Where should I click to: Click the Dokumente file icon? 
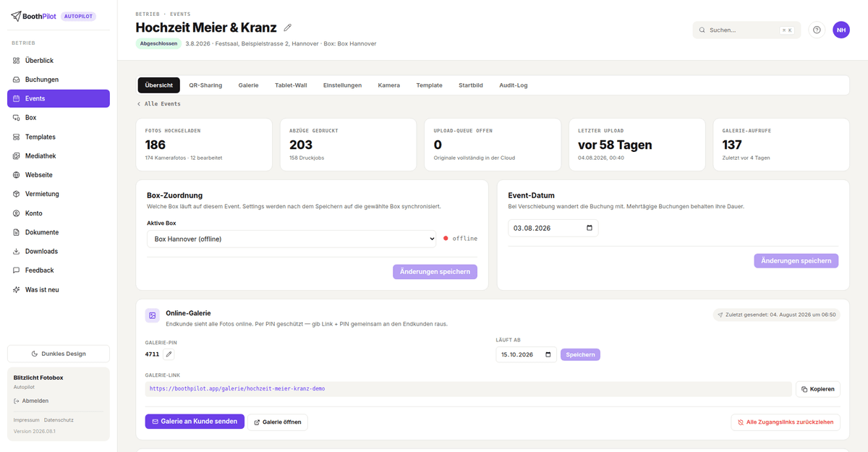coord(17,232)
